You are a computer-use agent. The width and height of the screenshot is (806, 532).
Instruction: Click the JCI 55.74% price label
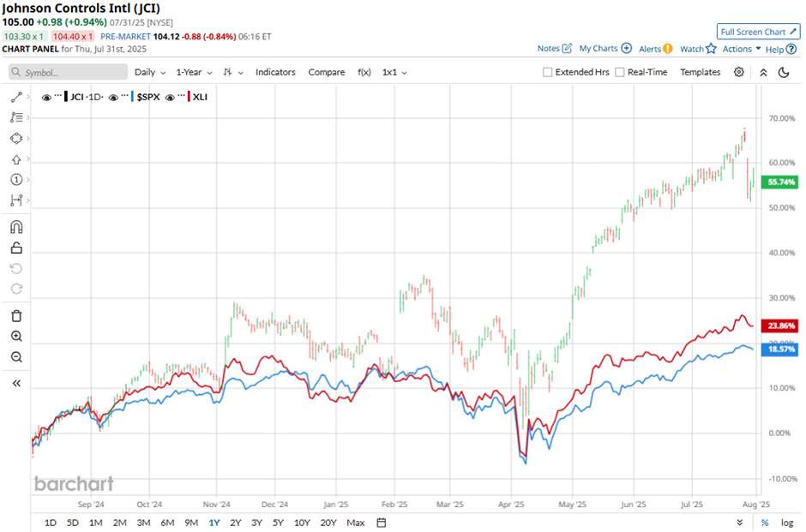coord(779,182)
